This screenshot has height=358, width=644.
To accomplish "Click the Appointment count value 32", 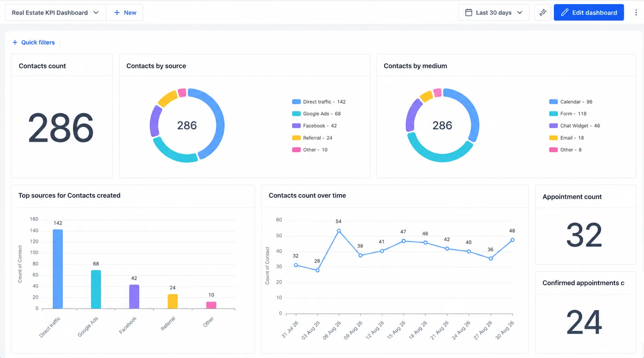I will 584,235.
